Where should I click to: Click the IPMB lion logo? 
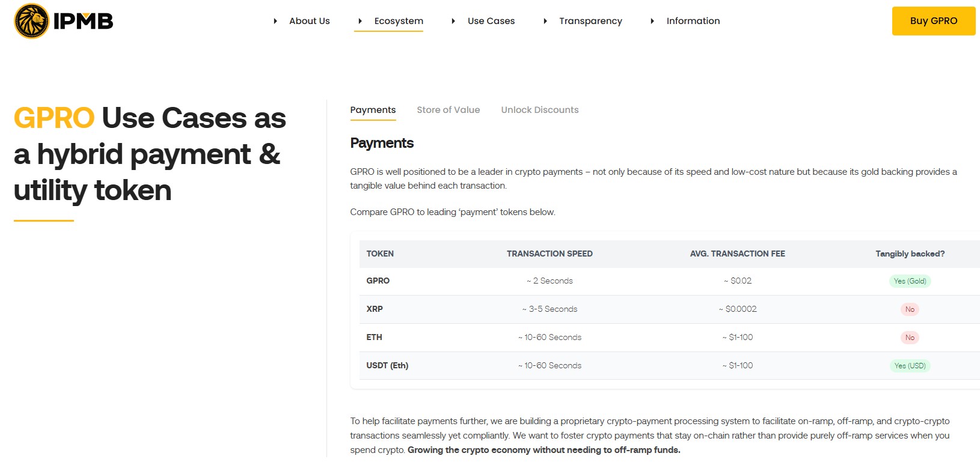point(63,21)
